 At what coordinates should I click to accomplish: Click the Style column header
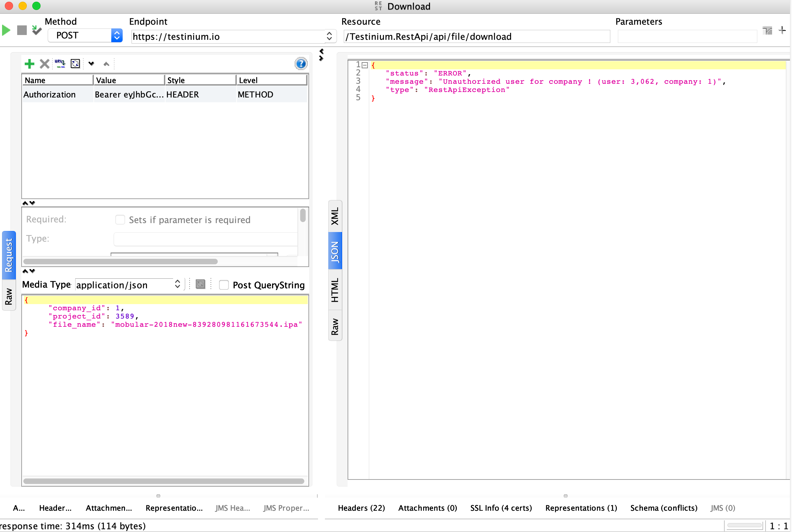click(x=201, y=80)
